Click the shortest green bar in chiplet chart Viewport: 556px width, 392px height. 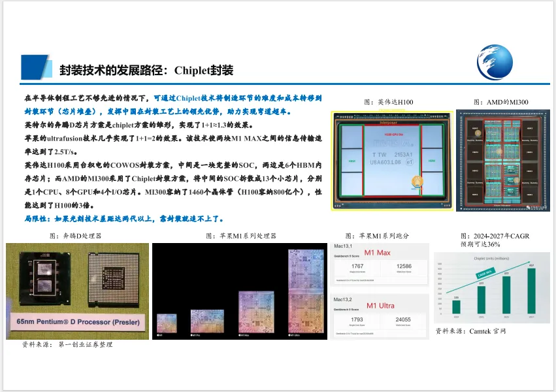(456, 307)
